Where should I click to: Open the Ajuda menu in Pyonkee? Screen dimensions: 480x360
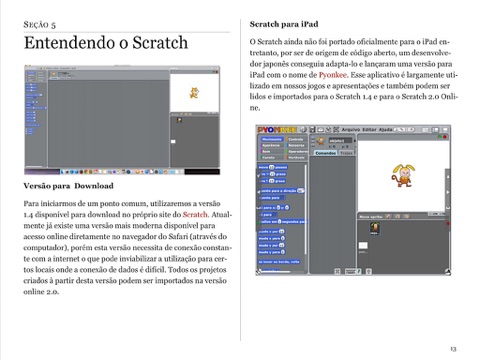[385, 129]
